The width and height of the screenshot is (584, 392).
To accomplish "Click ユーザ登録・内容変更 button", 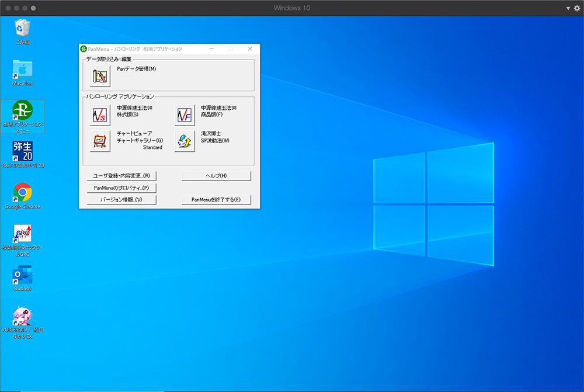I will [121, 176].
